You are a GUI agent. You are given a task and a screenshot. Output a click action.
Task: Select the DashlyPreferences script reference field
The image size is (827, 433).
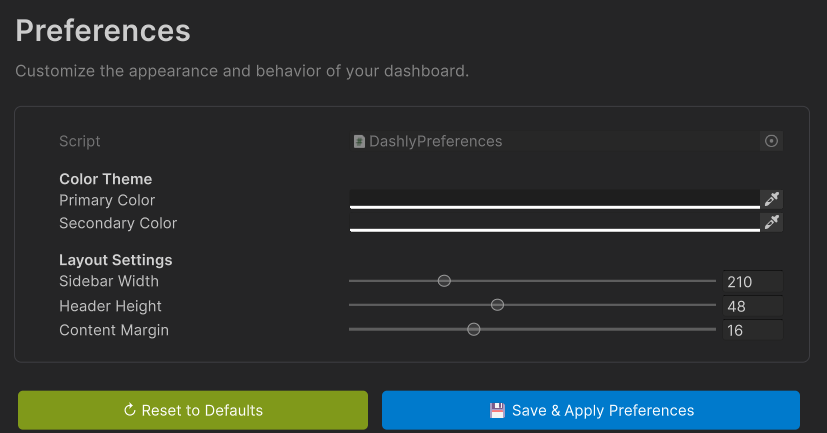click(553, 142)
